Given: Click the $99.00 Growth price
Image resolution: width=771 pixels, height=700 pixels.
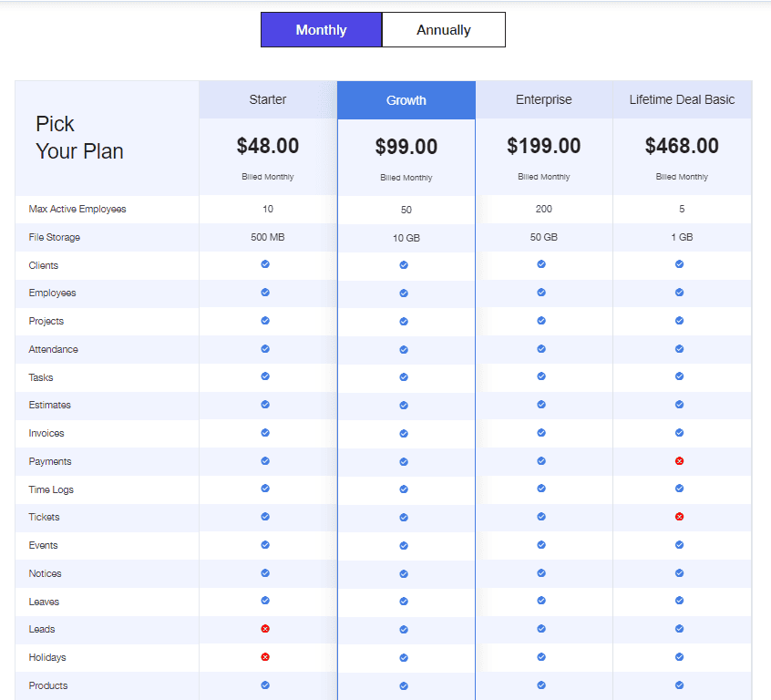Looking at the screenshot, I should tap(406, 147).
